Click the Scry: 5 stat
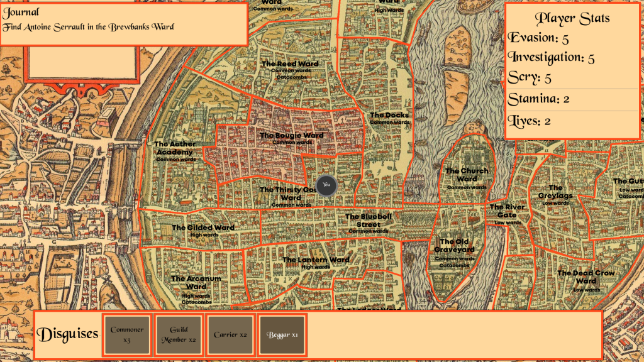Screen dimensions: 644x362 pos(530,77)
